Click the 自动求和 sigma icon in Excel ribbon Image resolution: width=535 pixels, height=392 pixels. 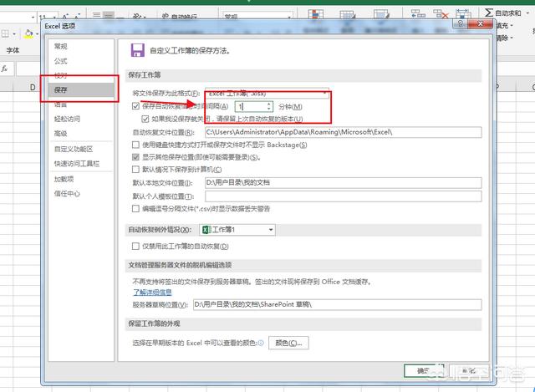click(x=488, y=13)
